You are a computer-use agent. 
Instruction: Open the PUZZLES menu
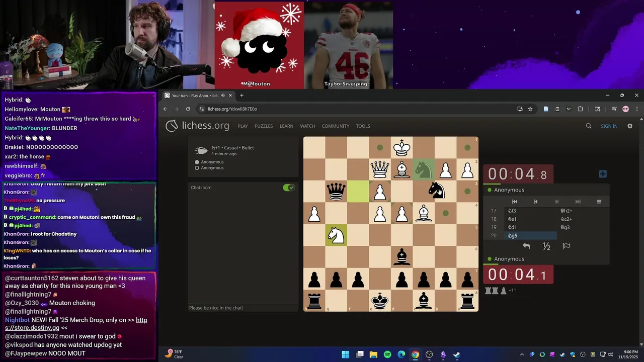pos(264,126)
